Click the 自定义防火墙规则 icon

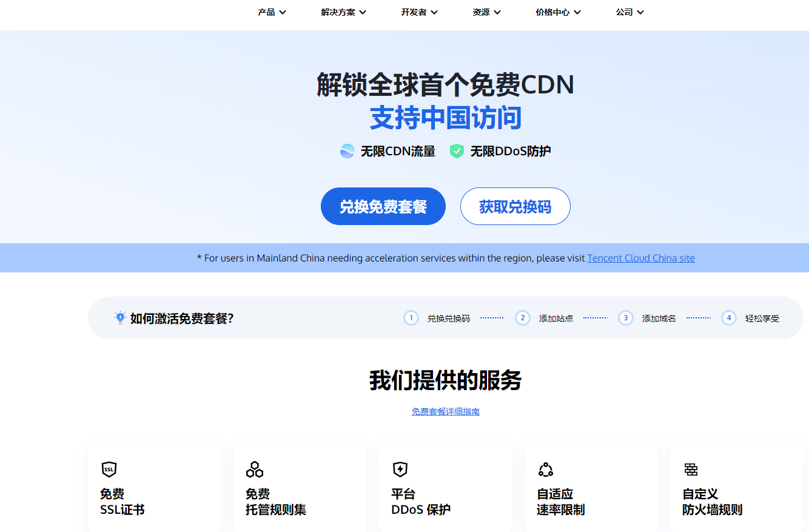click(691, 470)
